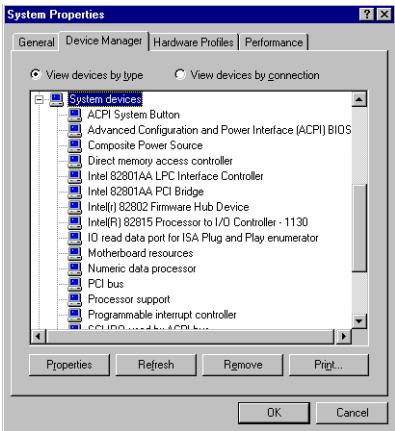Click the Numeric data processor icon
This screenshot has height=431, width=395.
(75, 268)
